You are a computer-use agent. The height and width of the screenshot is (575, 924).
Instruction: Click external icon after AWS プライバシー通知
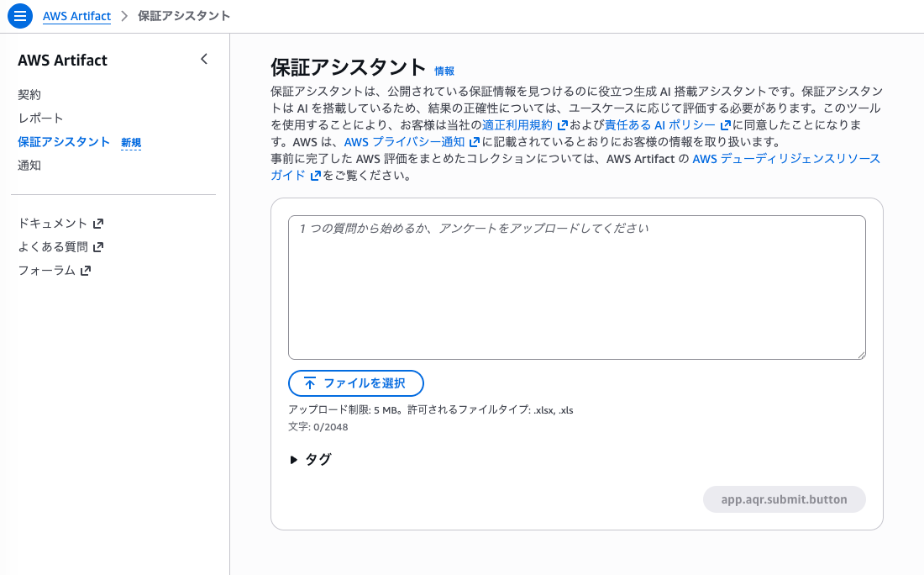click(x=475, y=142)
